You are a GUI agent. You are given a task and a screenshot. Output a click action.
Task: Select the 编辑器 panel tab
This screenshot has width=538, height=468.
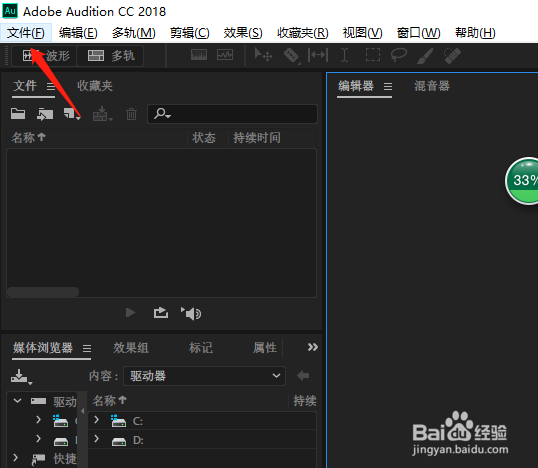(356, 86)
